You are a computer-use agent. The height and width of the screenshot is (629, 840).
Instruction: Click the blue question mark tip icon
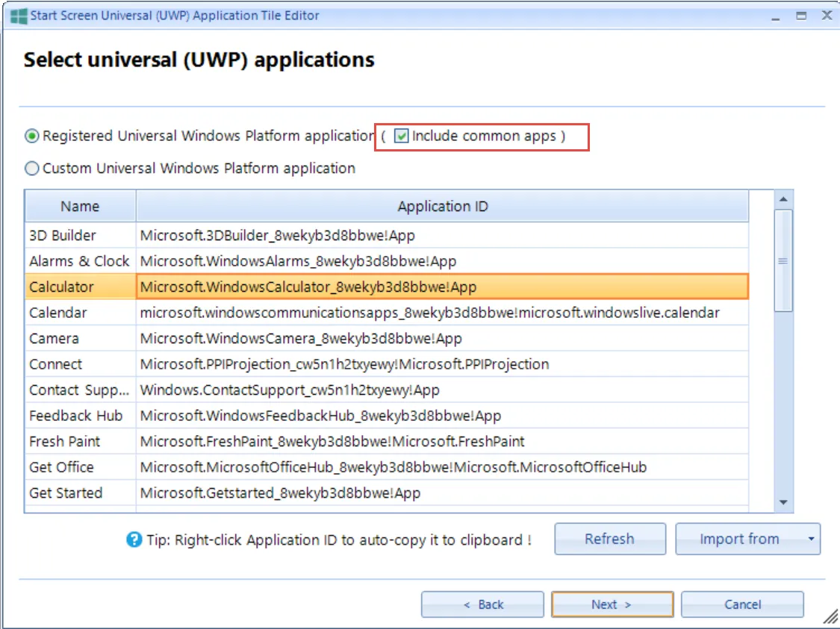click(x=134, y=539)
